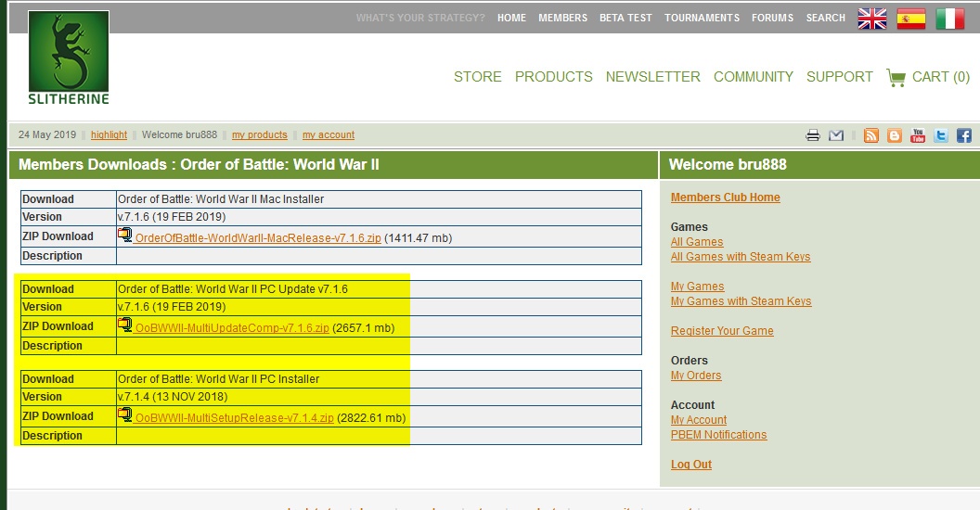Open My Games link
Viewport: 980px width, 510px height.
(x=698, y=286)
